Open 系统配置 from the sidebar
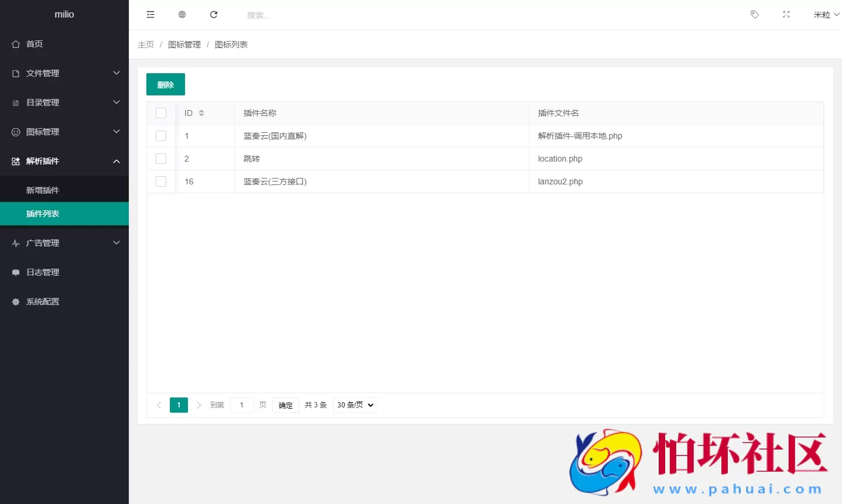Viewport: 842px width, 504px height. (42, 301)
